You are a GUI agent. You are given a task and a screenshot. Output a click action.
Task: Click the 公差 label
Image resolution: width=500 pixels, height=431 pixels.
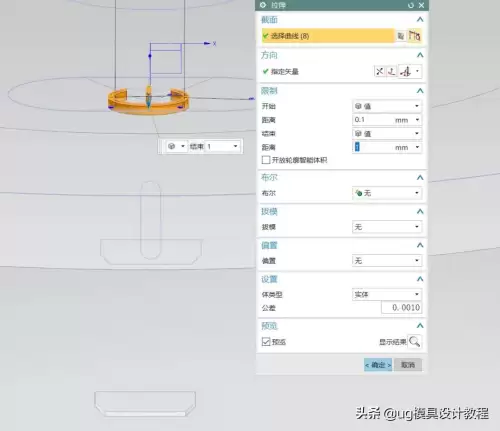click(269, 308)
